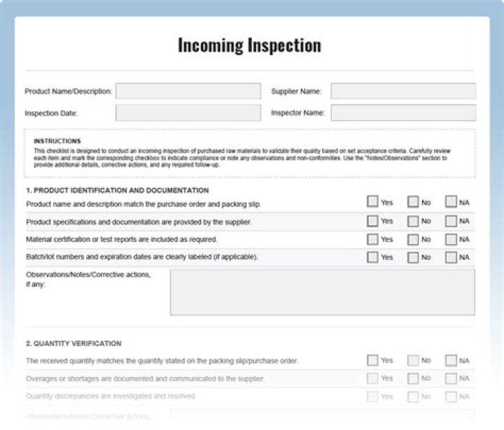Check No for product name matches purchase order
The image size is (504, 430).
click(x=413, y=202)
